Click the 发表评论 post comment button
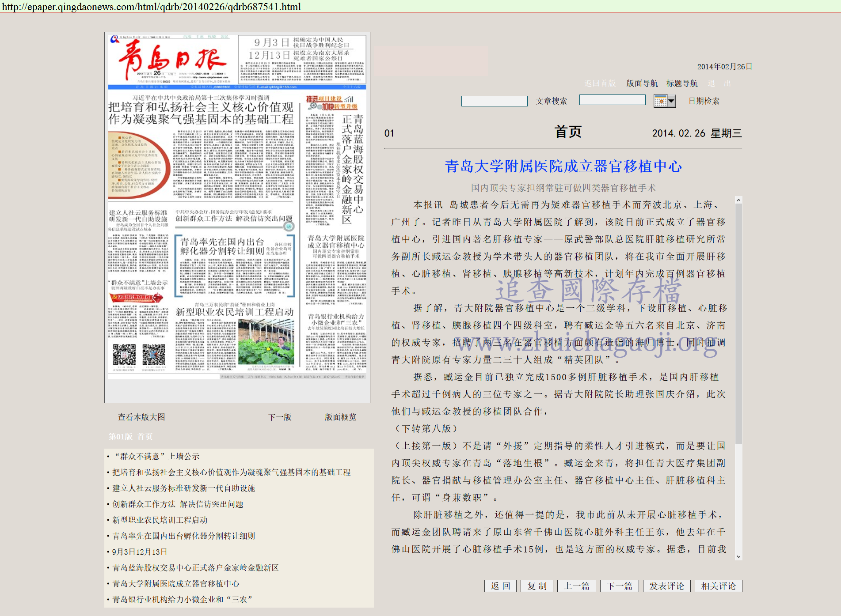Viewport: 841px width, 616px height. coord(666,586)
